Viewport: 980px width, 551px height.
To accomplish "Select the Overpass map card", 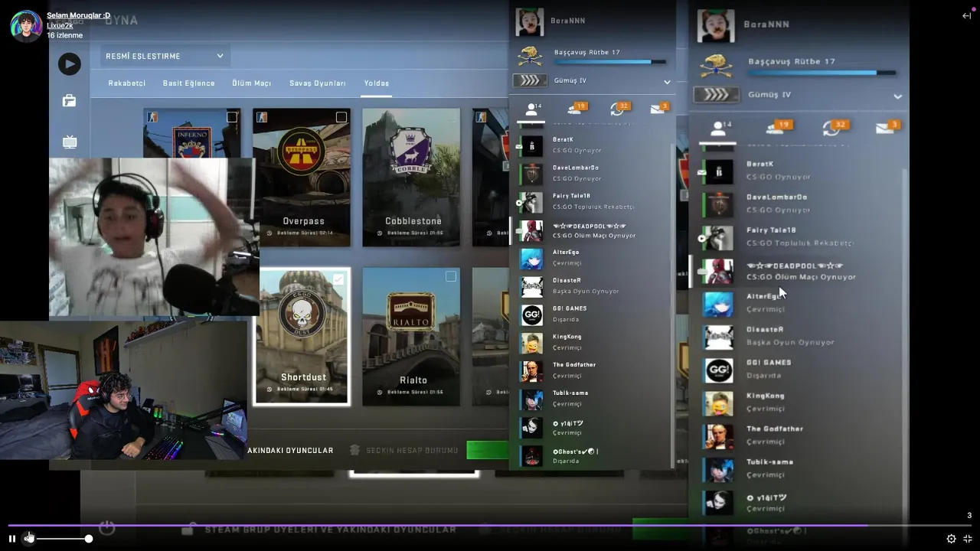I will pos(302,178).
